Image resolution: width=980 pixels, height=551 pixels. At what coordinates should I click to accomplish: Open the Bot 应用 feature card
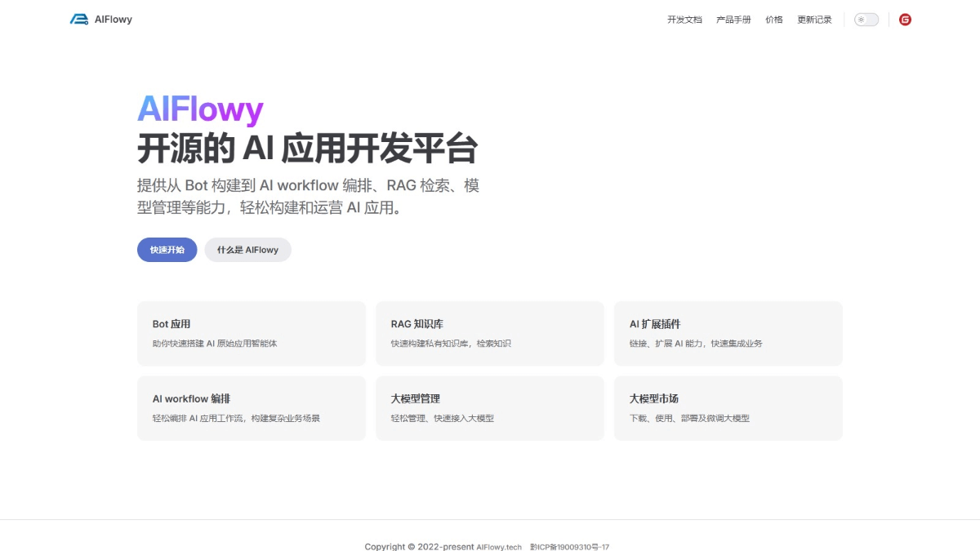pyautogui.click(x=252, y=334)
